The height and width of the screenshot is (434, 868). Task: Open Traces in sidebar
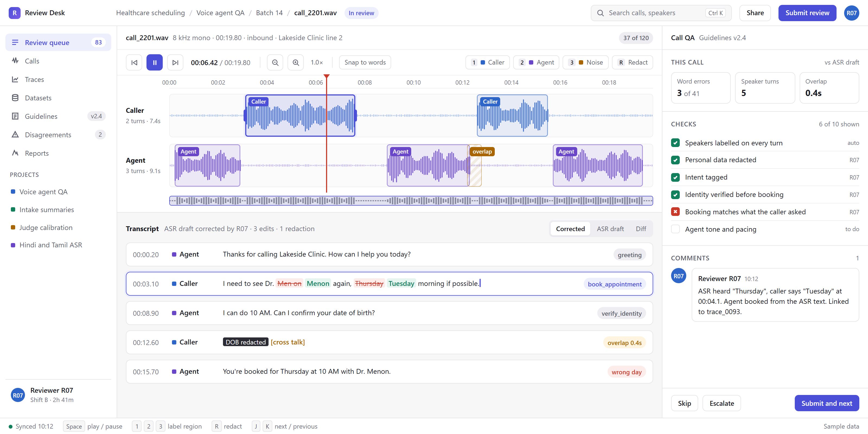point(58,79)
